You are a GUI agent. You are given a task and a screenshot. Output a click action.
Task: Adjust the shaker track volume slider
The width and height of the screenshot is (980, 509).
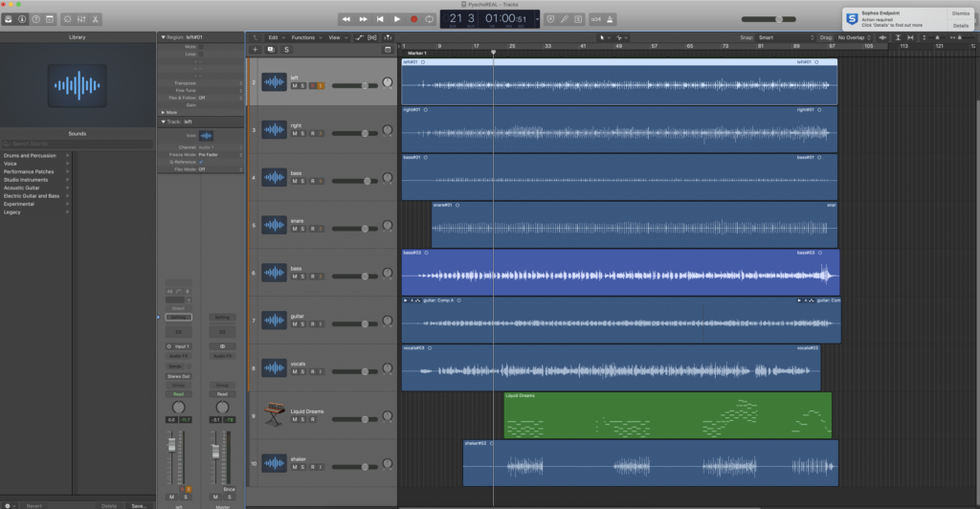(354, 467)
